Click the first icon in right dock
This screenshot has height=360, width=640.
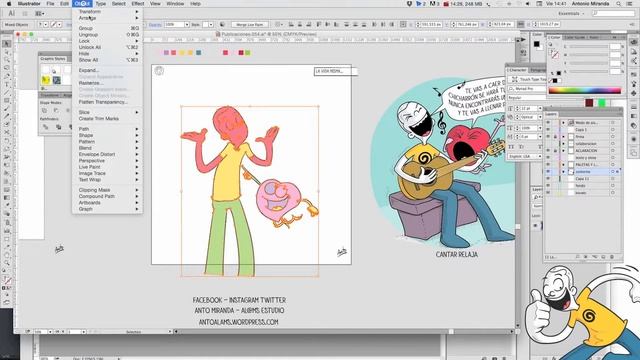[x=633, y=42]
